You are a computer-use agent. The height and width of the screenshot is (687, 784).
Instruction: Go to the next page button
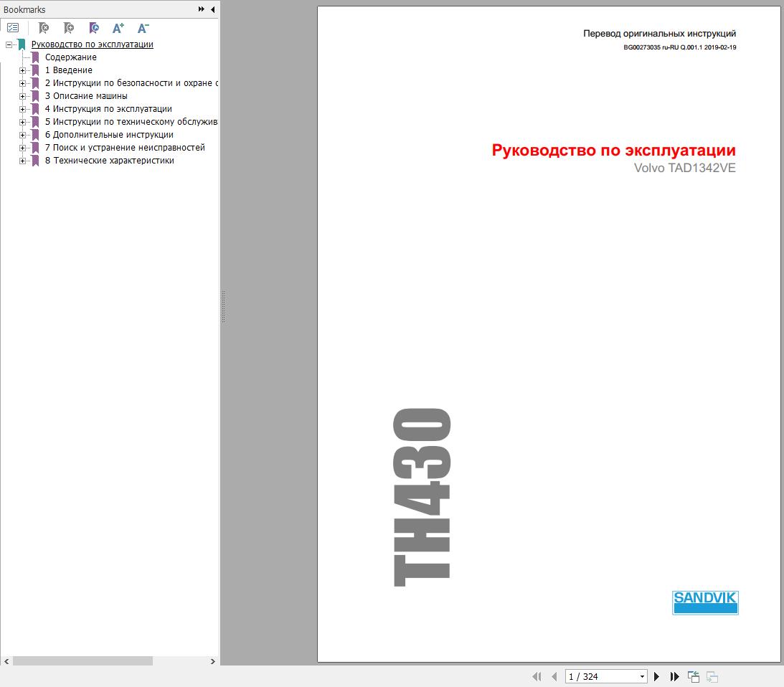pos(656,676)
